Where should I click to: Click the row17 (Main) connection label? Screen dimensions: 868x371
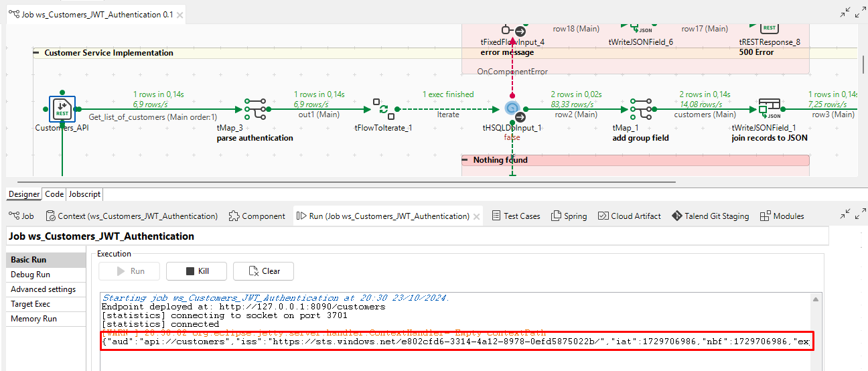pyautogui.click(x=705, y=29)
